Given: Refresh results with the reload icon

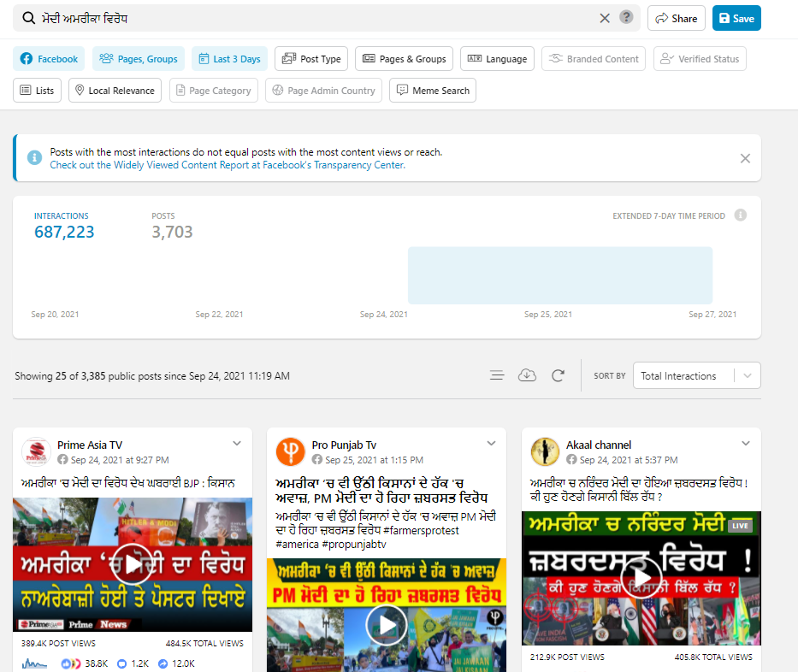Looking at the screenshot, I should click(559, 375).
